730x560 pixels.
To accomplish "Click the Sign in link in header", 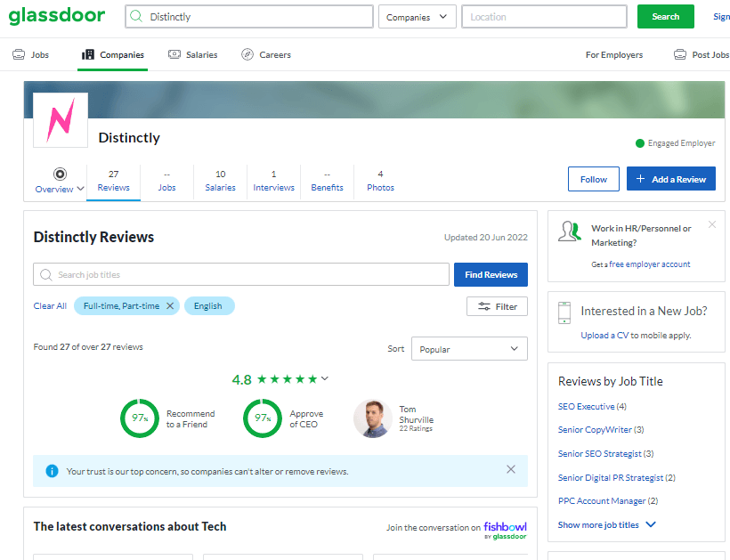I will [x=721, y=16].
